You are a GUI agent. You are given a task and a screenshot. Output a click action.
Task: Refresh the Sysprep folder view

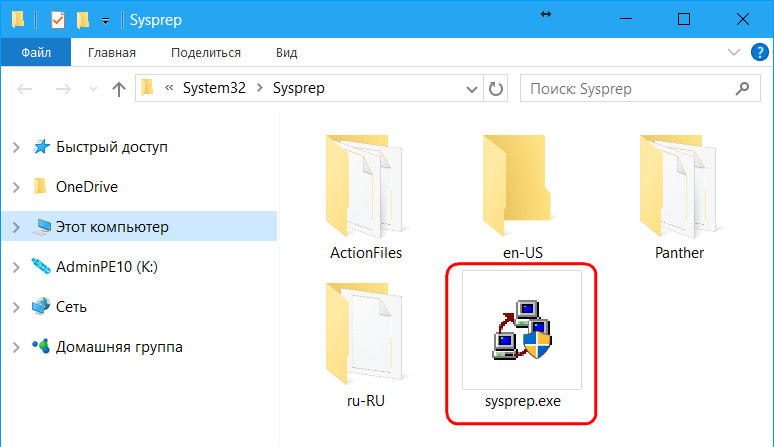pos(496,89)
